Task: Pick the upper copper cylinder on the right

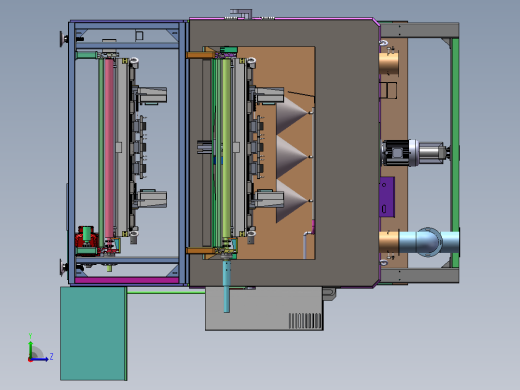Action: tap(389, 64)
